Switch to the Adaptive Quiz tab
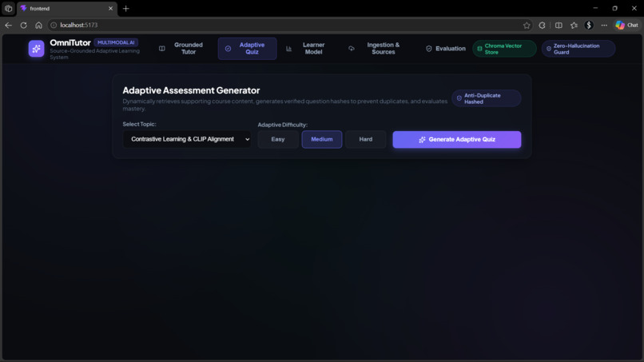644x362 pixels. 247,49
